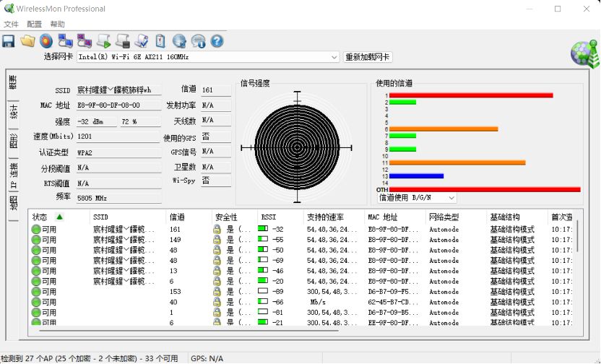Click the MAC 地址 field E8-9F-80-DF-08-00

click(x=118, y=105)
